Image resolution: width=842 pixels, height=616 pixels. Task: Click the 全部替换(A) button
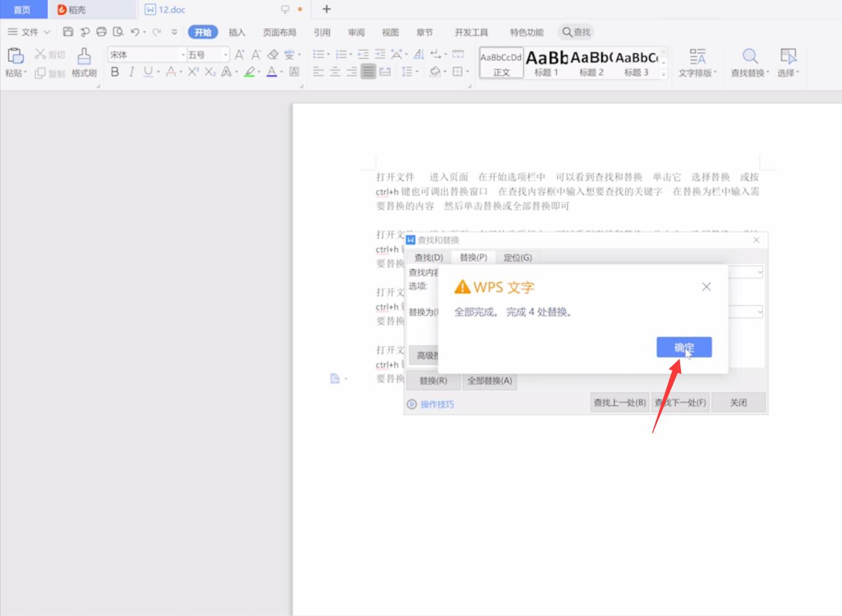click(489, 380)
